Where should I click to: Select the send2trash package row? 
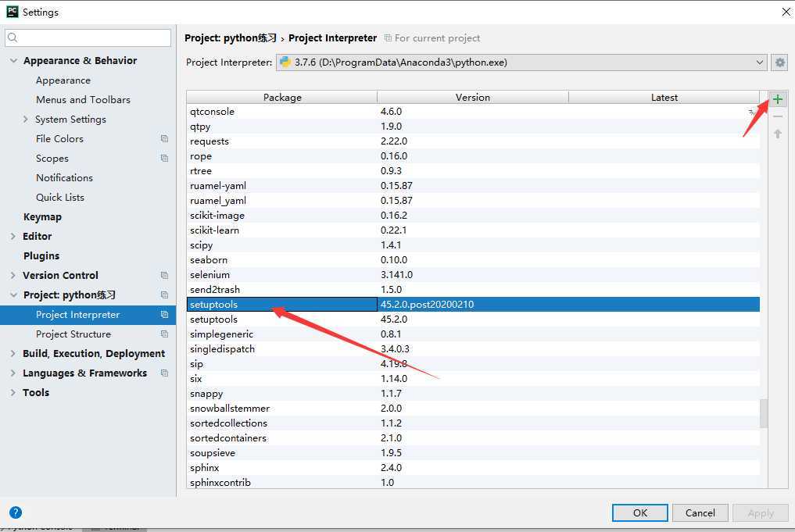pyautogui.click(x=473, y=290)
